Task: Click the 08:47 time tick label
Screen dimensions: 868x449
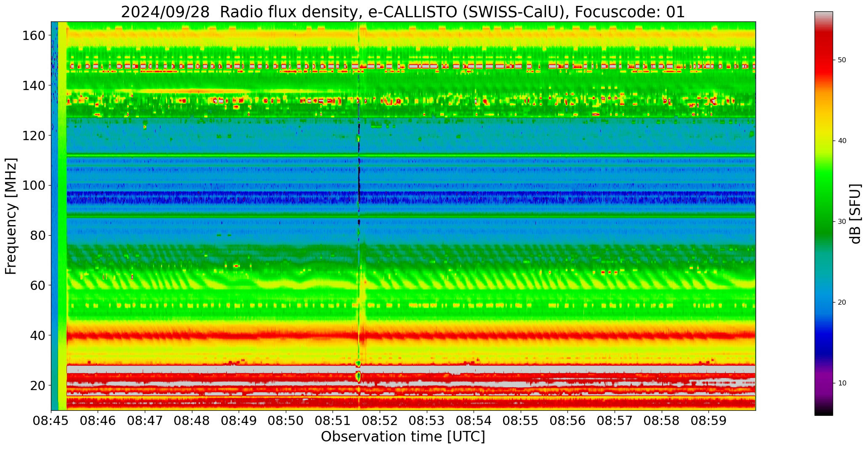Action: [x=145, y=421]
